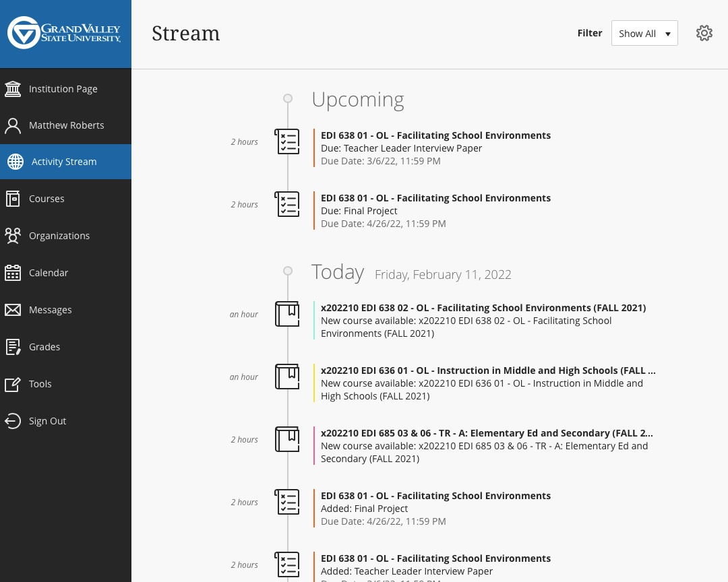Expand the Show All filter dropdown
This screenshot has height=582, width=728.
point(644,33)
